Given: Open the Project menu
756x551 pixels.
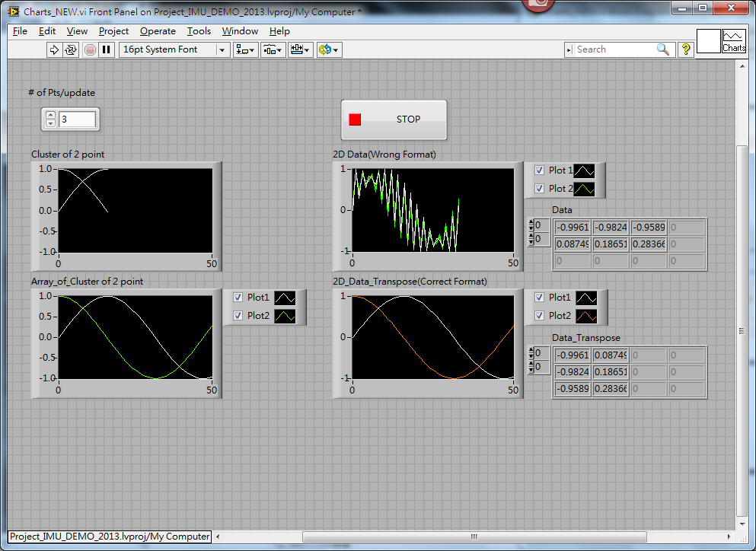Looking at the screenshot, I should (x=113, y=31).
